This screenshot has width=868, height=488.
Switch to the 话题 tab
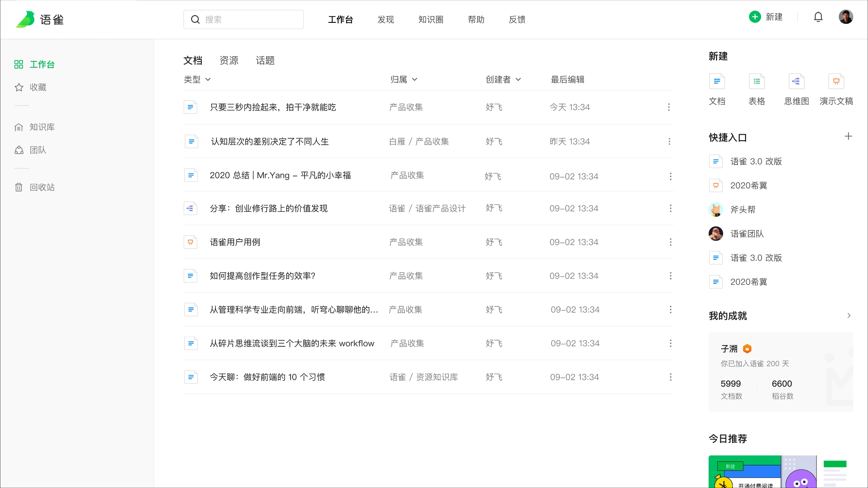point(265,61)
